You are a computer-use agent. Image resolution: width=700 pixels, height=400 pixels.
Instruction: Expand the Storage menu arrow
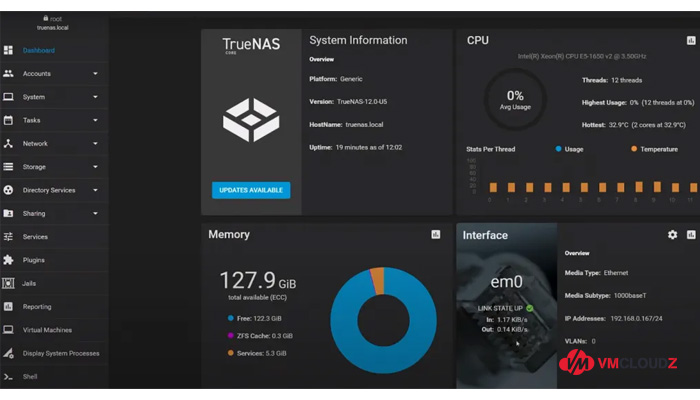pyautogui.click(x=95, y=167)
